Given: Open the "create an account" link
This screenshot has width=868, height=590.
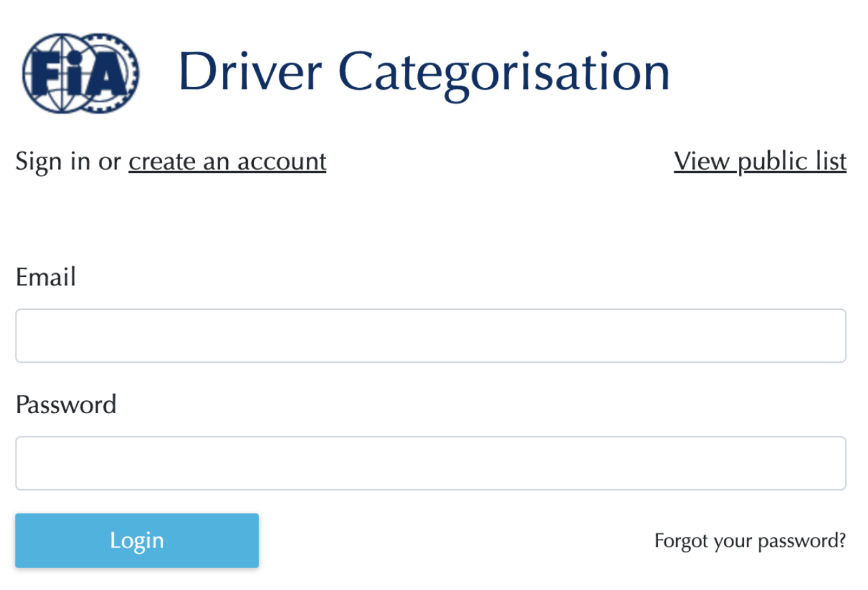Looking at the screenshot, I should click(227, 161).
